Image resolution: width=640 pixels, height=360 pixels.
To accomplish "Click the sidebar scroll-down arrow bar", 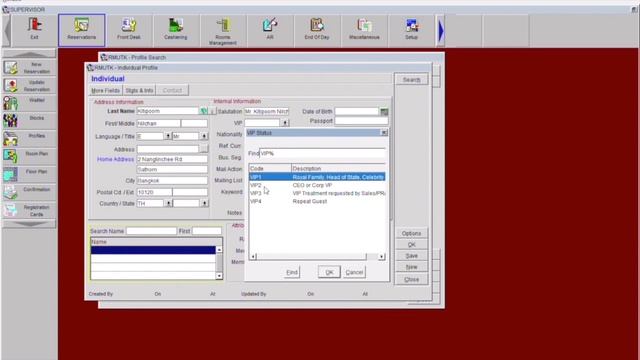I will click(29, 224).
